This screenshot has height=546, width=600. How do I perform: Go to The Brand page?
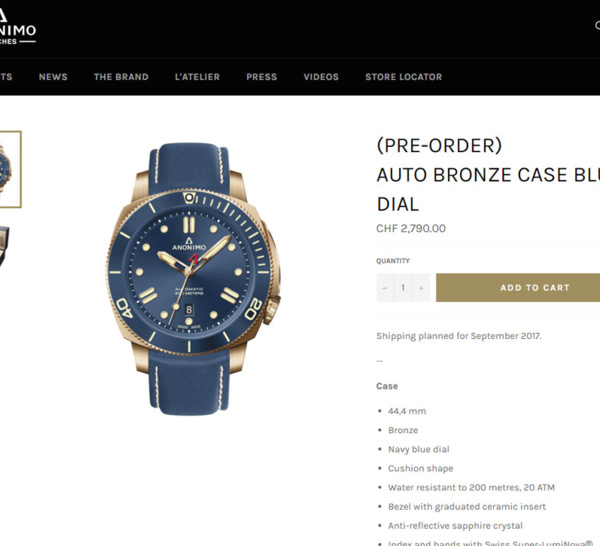pyautogui.click(x=121, y=77)
